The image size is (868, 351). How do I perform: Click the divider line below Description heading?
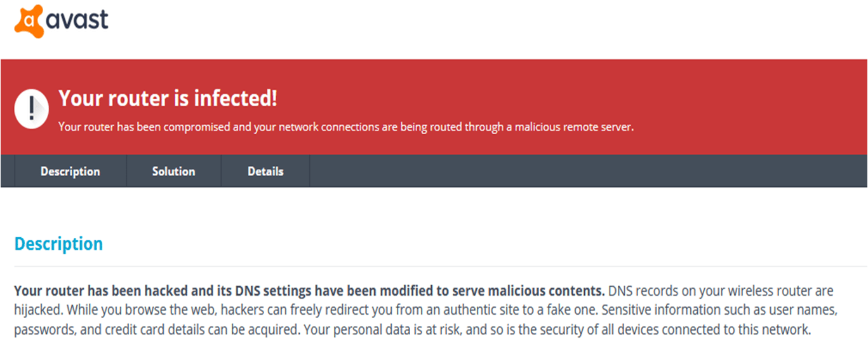pyautogui.click(x=441, y=266)
